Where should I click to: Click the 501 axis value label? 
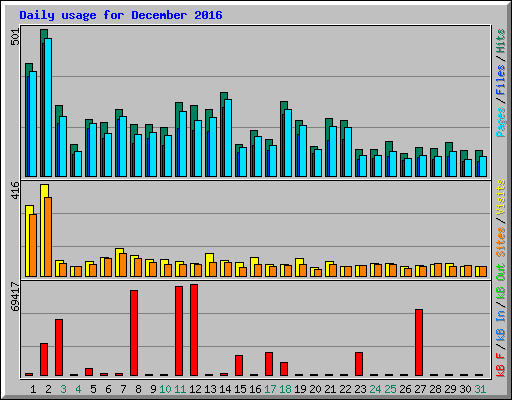15,37
